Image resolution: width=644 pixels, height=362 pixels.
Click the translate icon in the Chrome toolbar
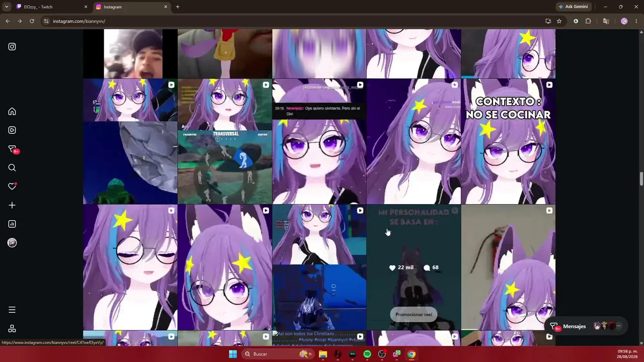tap(606, 21)
